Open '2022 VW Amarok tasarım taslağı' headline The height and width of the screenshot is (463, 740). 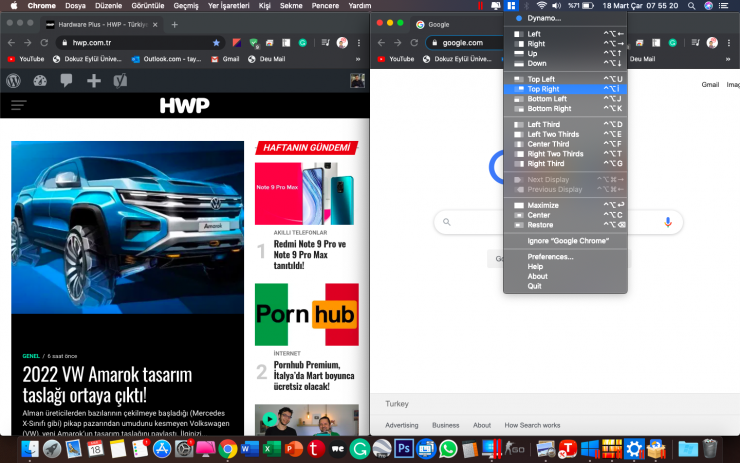(x=108, y=385)
